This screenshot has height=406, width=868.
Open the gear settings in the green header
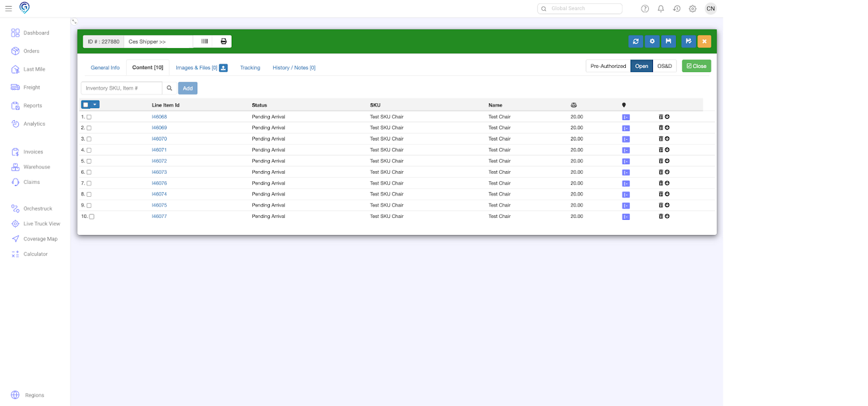click(x=652, y=41)
